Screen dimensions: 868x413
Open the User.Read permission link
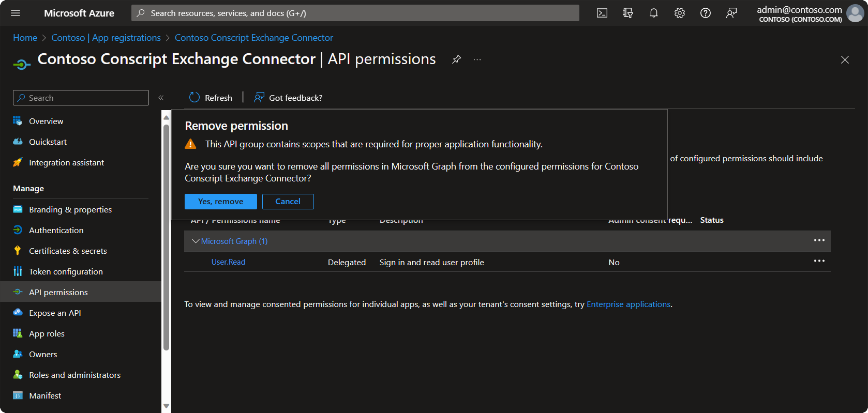(x=228, y=262)
